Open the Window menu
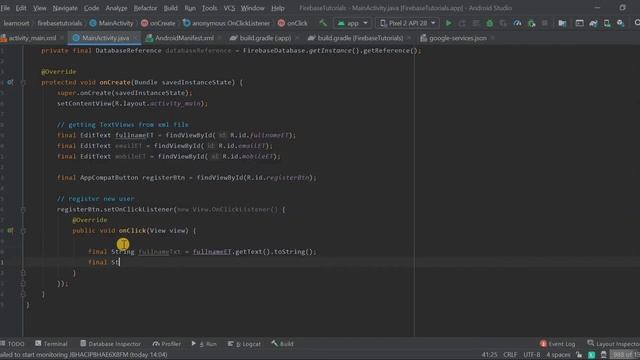 pyautogui.click(x=252, y=8)
